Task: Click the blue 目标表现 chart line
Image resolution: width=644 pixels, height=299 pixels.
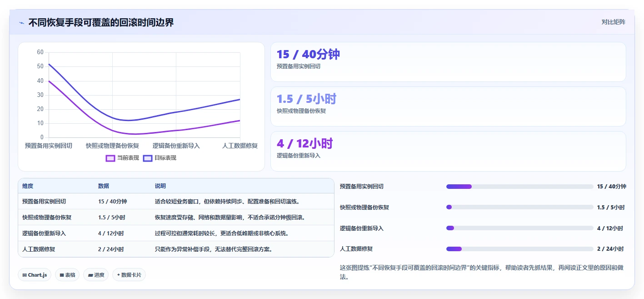Action: coord(176,111)
